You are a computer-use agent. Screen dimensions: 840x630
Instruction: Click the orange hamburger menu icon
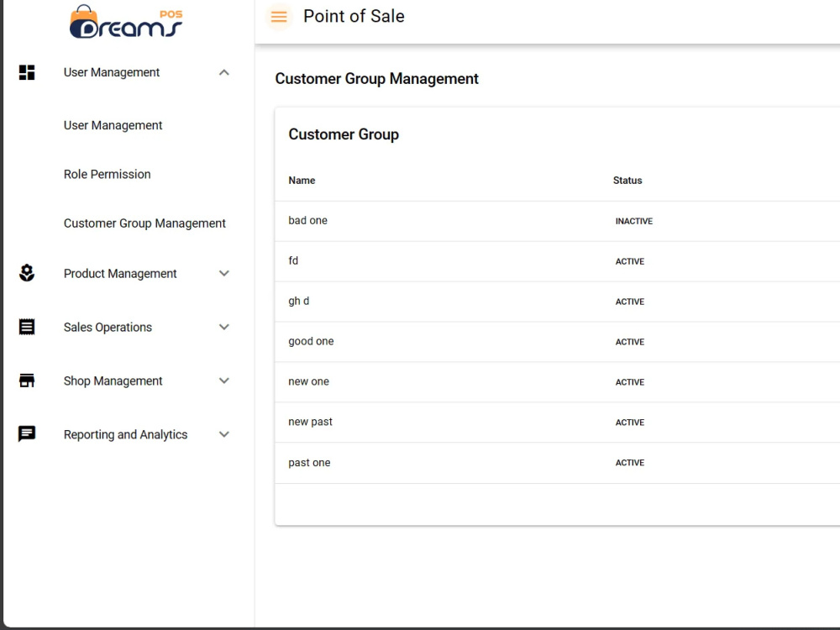pyautogui.click(x=279, y=17)
